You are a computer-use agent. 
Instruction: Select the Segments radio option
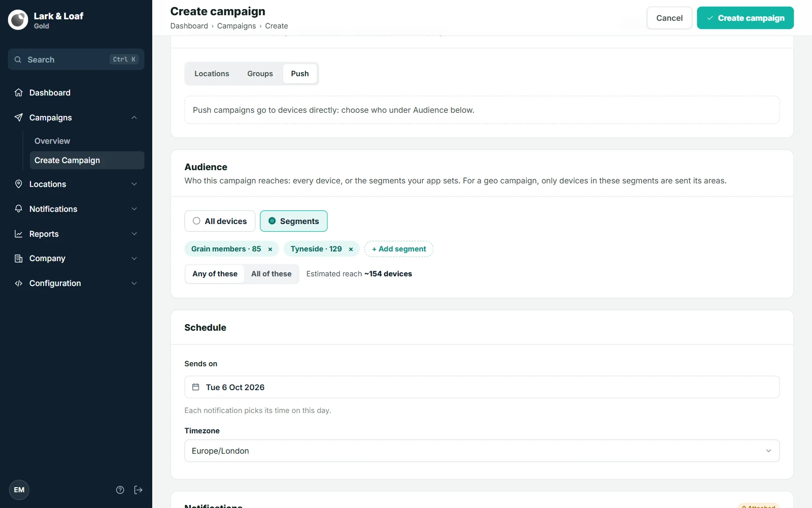294,221
